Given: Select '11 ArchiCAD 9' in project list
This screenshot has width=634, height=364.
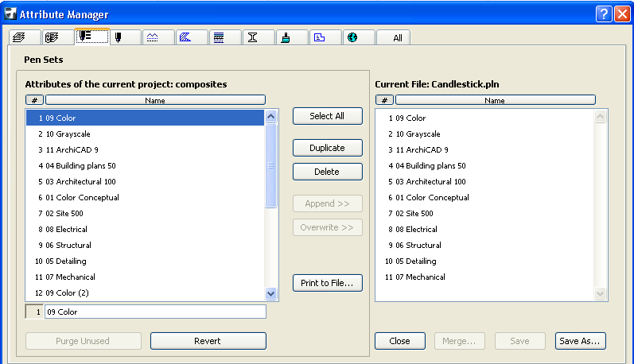Looking at the screenshot, I should pos(145,150).
